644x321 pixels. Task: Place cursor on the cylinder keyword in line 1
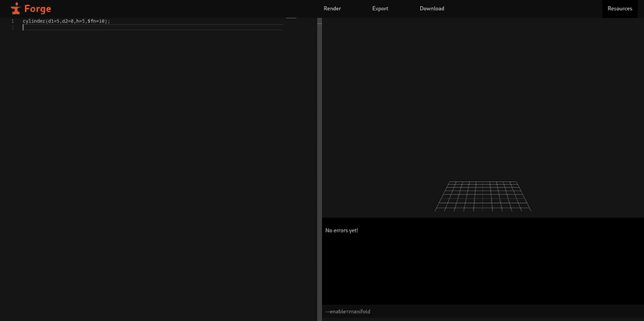[33, 21]
